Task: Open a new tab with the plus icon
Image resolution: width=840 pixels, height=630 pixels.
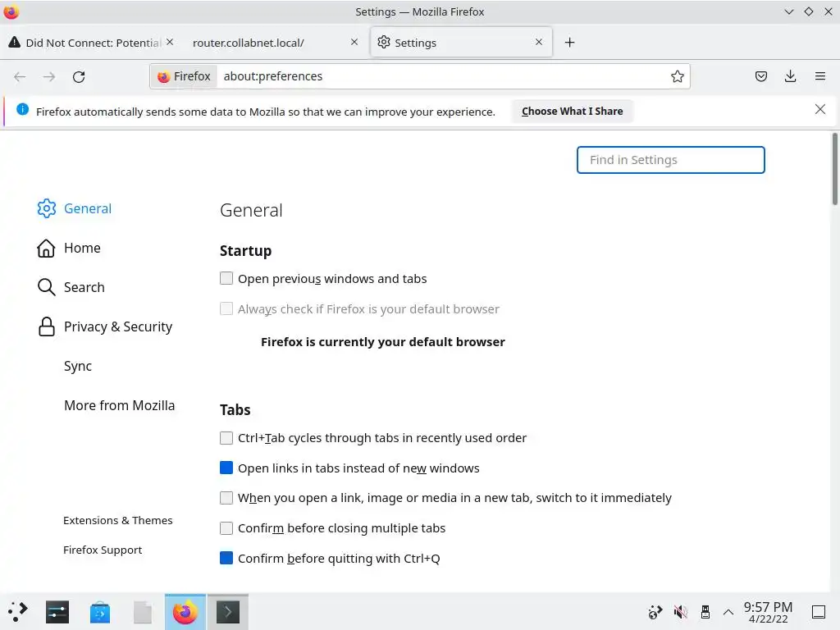Action: [569, 43]
